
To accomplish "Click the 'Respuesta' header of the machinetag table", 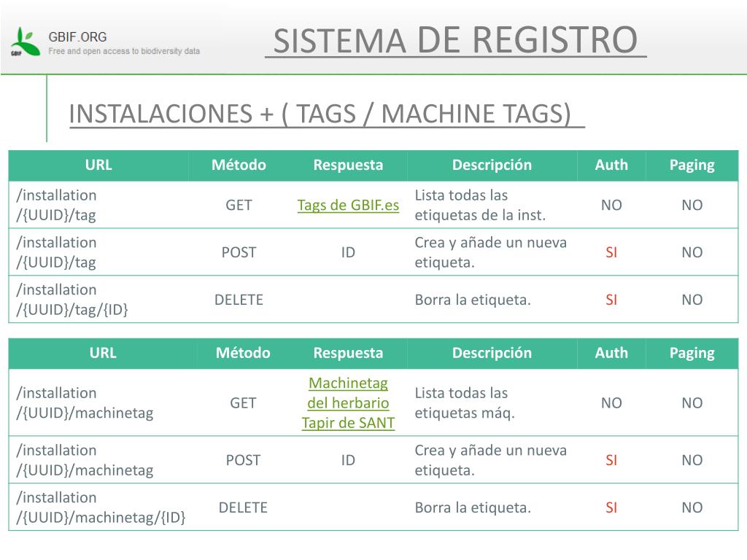I will 348,352.
